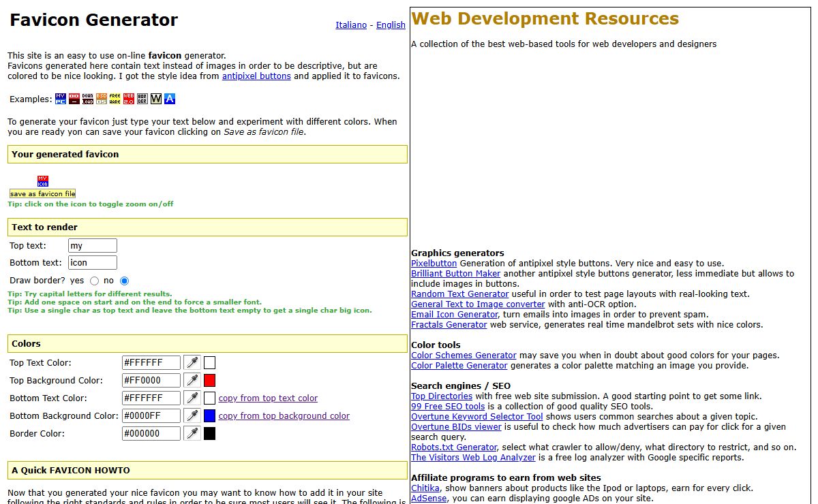Click the dark red OO example favicon
This screenshot has height=504, width=818.
click(74, 99)
